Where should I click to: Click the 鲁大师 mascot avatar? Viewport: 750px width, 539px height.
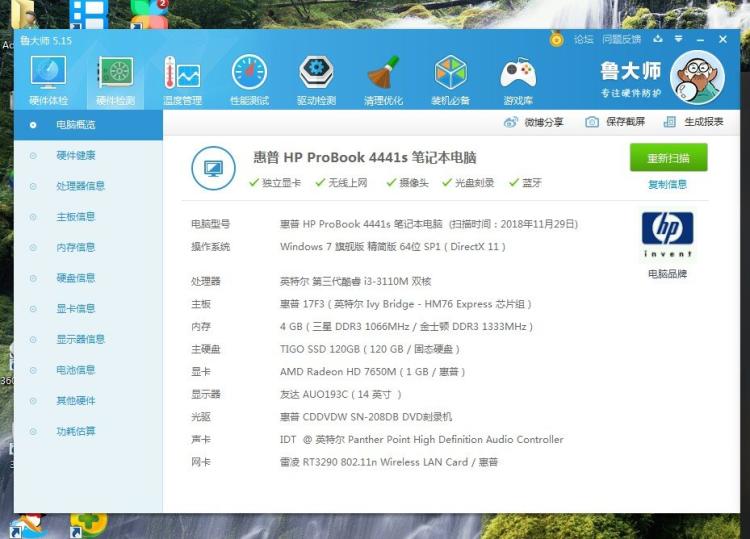[697, 78]
